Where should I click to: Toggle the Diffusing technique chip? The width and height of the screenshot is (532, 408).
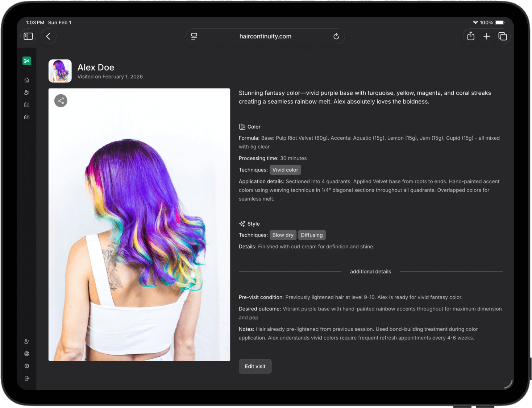coord(312,235)
